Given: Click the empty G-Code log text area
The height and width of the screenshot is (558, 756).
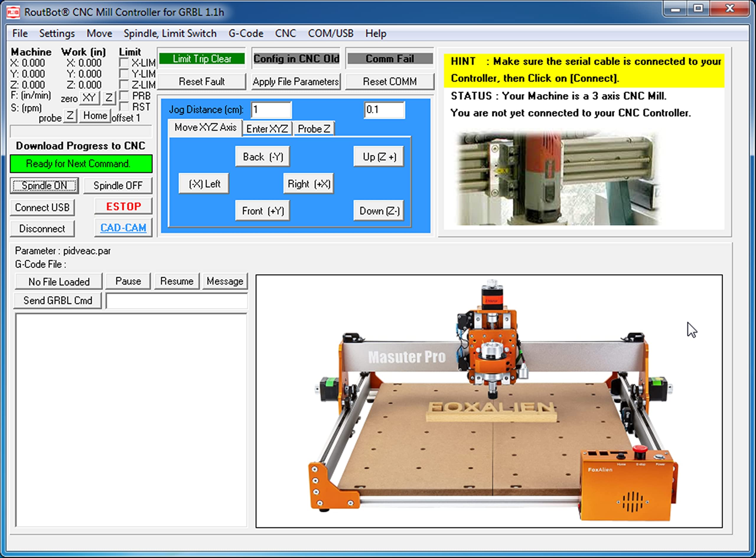Looking at the screenshot, I should click(131, 420).
